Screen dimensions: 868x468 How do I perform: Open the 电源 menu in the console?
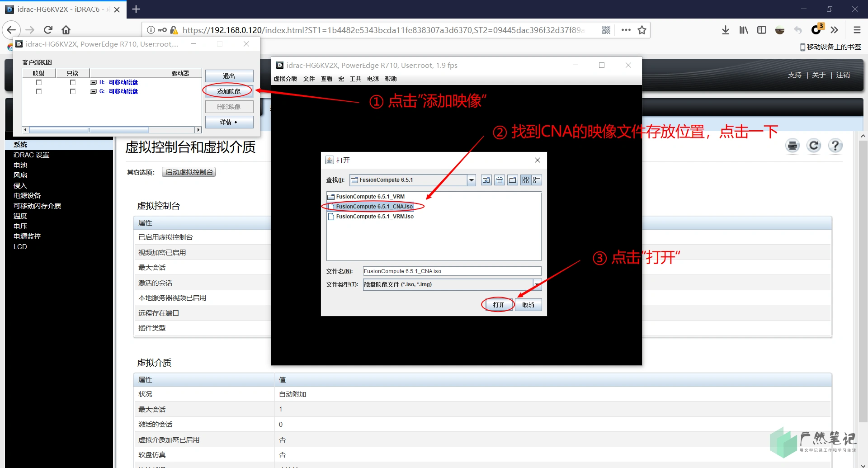point(373,79)
